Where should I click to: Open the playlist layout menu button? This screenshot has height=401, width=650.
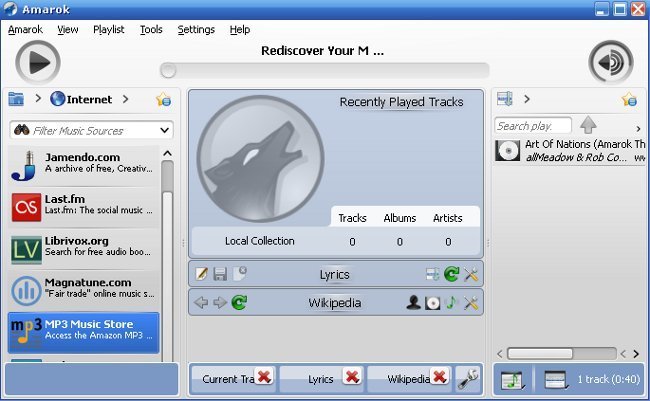555,379
